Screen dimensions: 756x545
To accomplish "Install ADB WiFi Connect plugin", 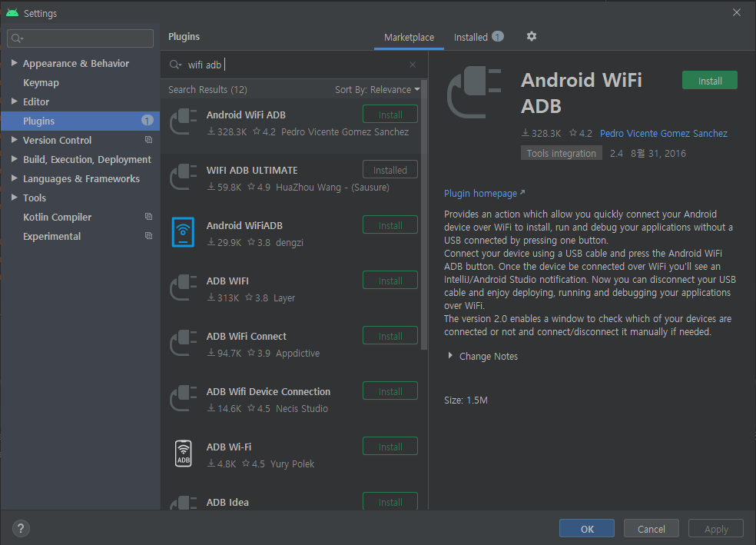I will [x=390, y=336].
